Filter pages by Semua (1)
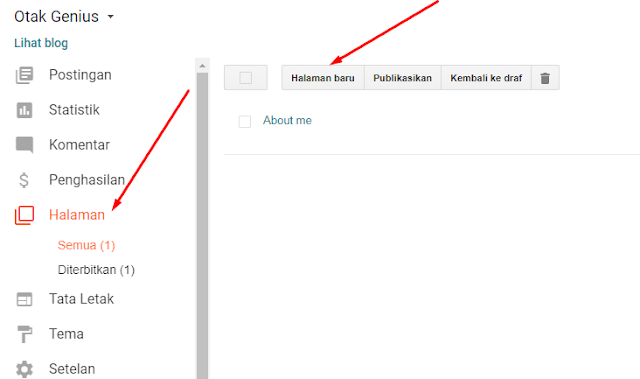 point(87,246)
